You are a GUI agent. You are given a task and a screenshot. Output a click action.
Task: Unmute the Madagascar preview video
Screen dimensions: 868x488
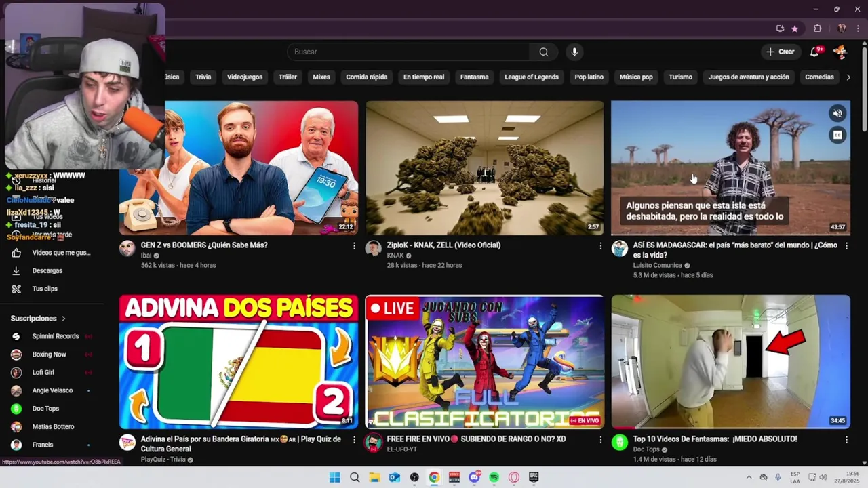(837, 114)
